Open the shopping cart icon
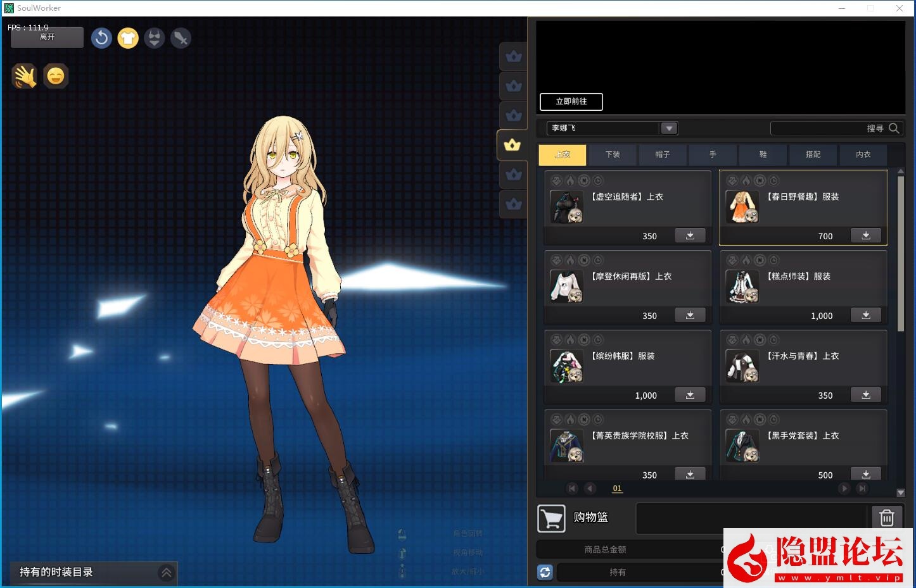This screenshot has height=588, width=916. click(551, 519)
